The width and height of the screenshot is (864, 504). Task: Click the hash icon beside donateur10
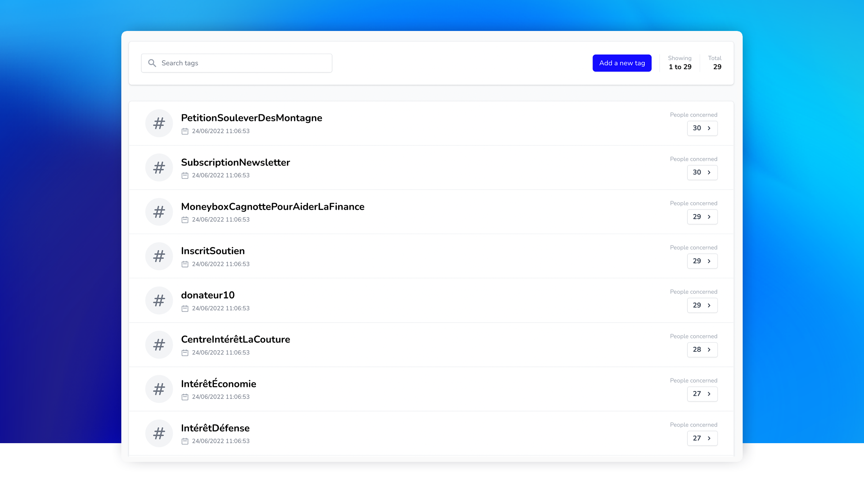tap(159, 301)
